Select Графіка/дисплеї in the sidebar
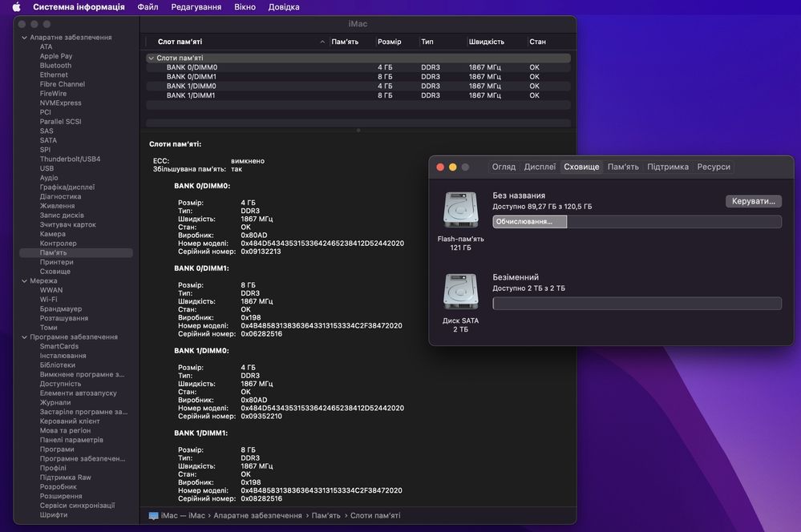This screenshot has height=532, width=801. 67,187
